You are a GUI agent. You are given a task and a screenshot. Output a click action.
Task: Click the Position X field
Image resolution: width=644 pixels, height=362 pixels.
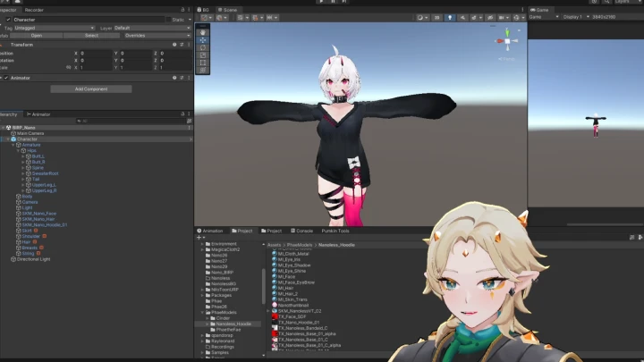tap(96, 54)
